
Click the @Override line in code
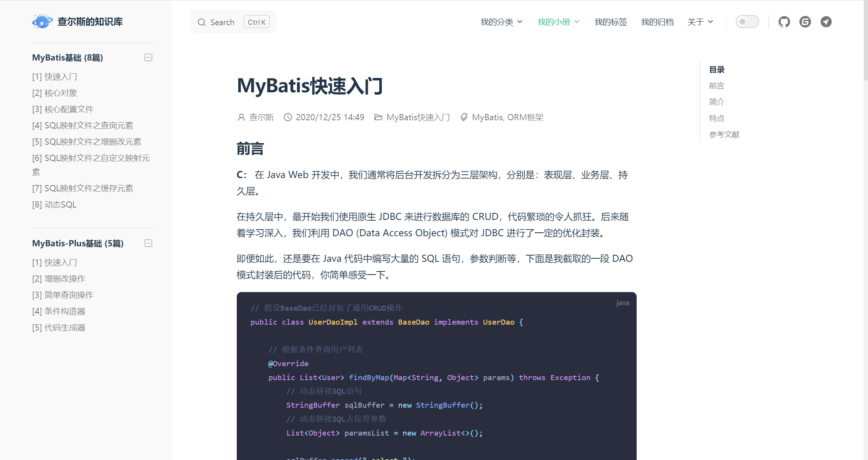pos(288,363)
